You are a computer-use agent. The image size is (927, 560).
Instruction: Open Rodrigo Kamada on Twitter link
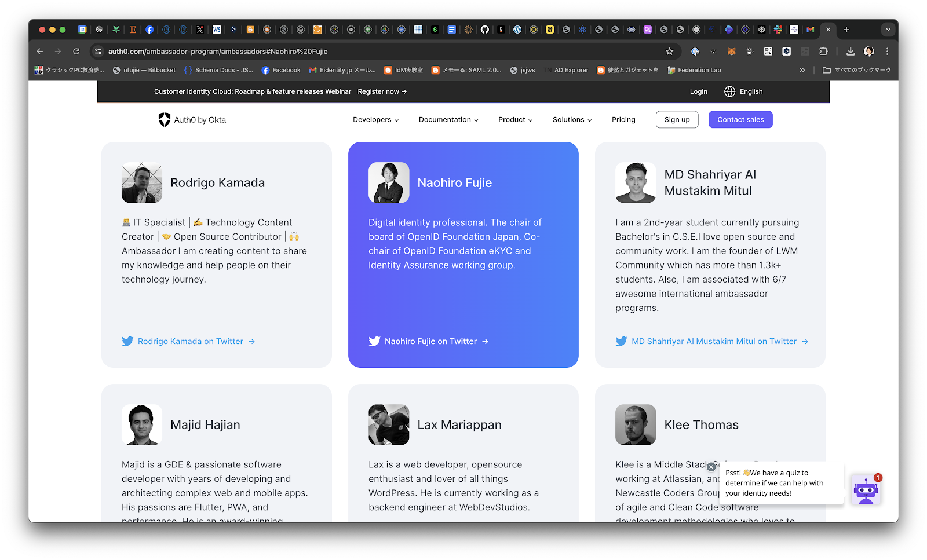[188, 342]
